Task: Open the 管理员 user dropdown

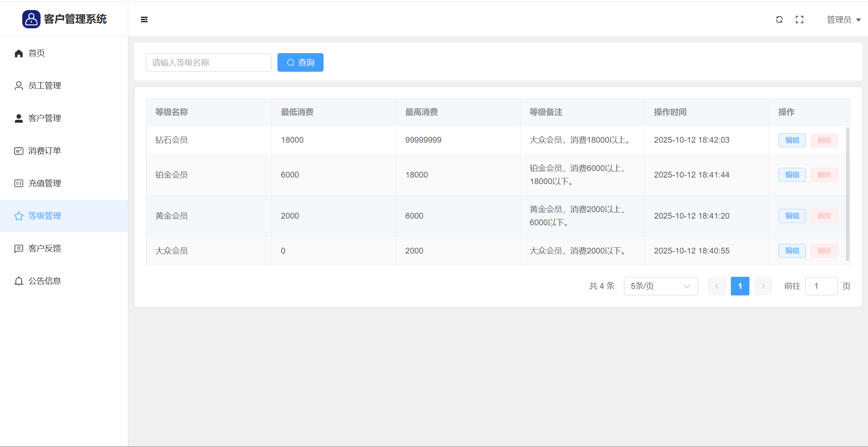Action: [843, 20]
